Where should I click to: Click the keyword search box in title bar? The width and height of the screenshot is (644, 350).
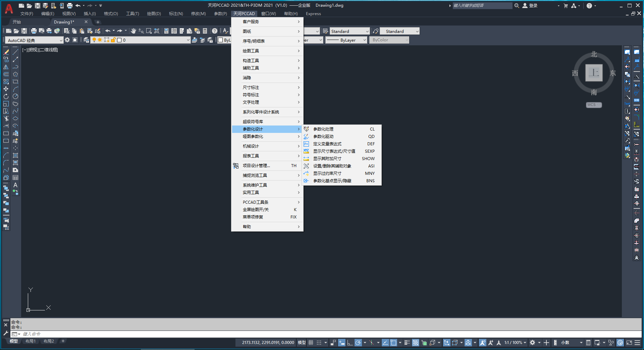pyautogui.click(x=482, y=5)
